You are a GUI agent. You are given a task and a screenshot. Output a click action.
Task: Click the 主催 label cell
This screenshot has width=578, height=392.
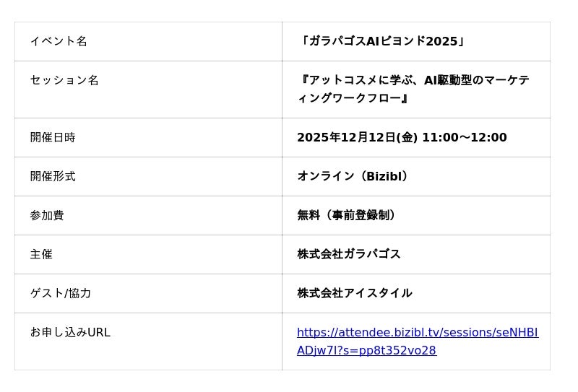(x=41, y=254)
